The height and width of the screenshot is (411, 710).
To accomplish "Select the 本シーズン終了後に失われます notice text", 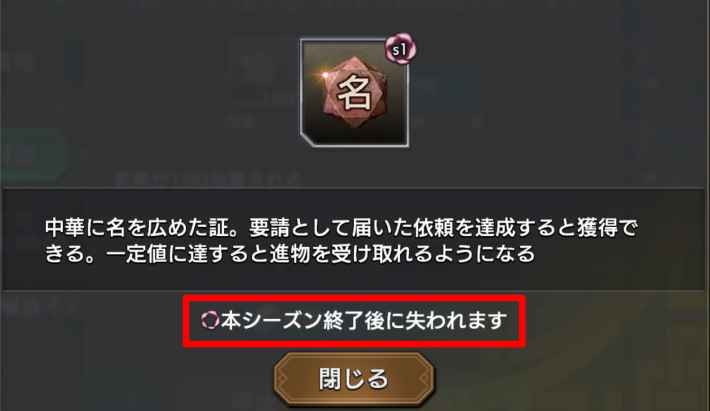I will click(x=364, y=320).
